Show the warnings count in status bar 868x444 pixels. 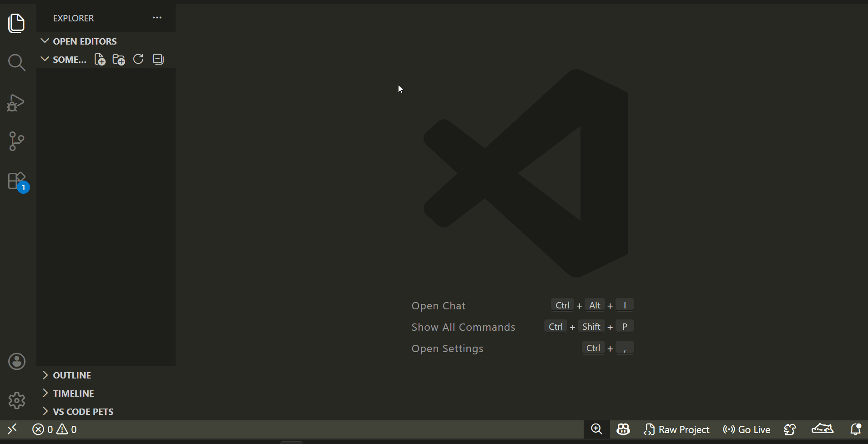[66, 429]
